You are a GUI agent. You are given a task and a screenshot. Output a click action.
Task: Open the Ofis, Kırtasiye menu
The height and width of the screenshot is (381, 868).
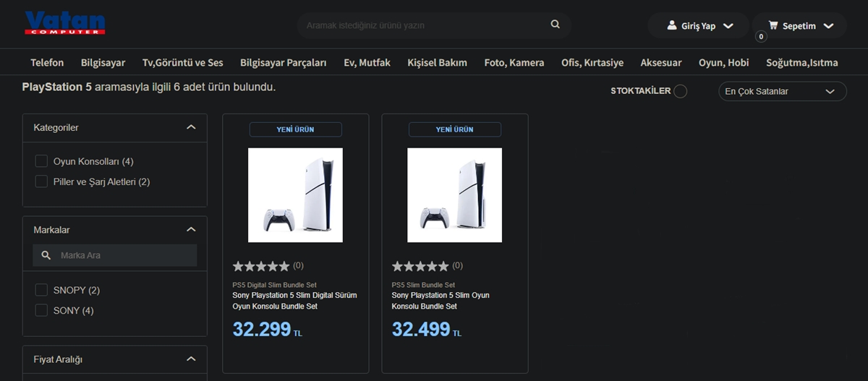point(592,63)
